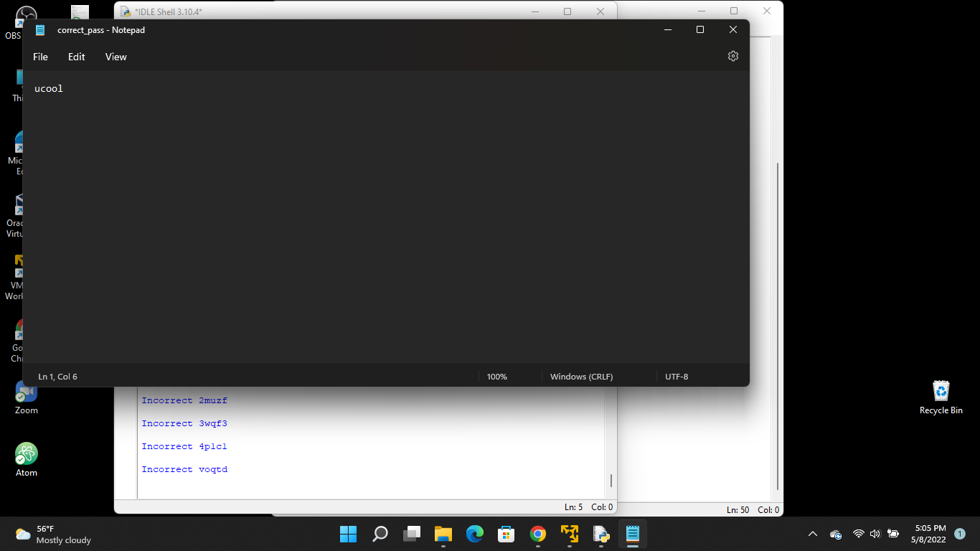Click the Windows (CRLF) status indicator
This screenshot has width=980, height=551.
pos(581,376)
